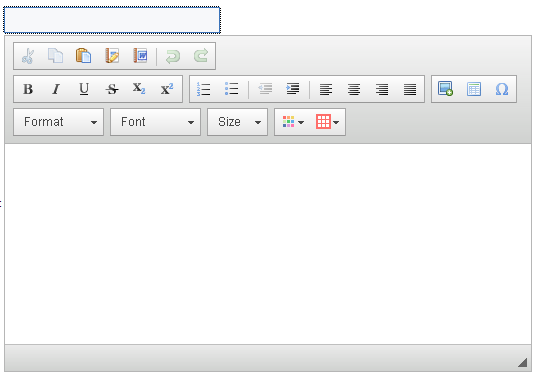Toggle italic formatting

tap(56, 89)
